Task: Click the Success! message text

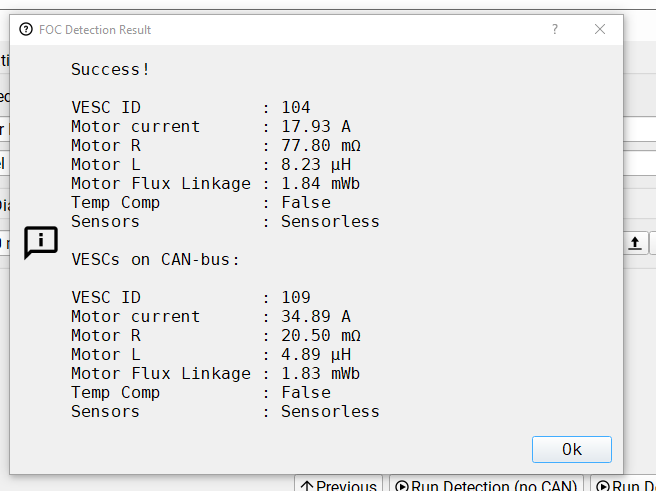Action: point(110,69)
